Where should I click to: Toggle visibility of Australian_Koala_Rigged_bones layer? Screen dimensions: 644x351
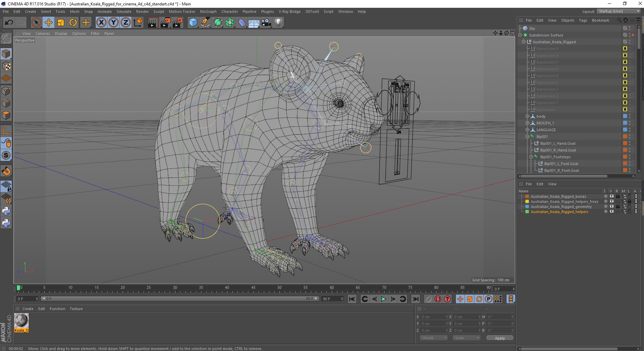point(612,196)
